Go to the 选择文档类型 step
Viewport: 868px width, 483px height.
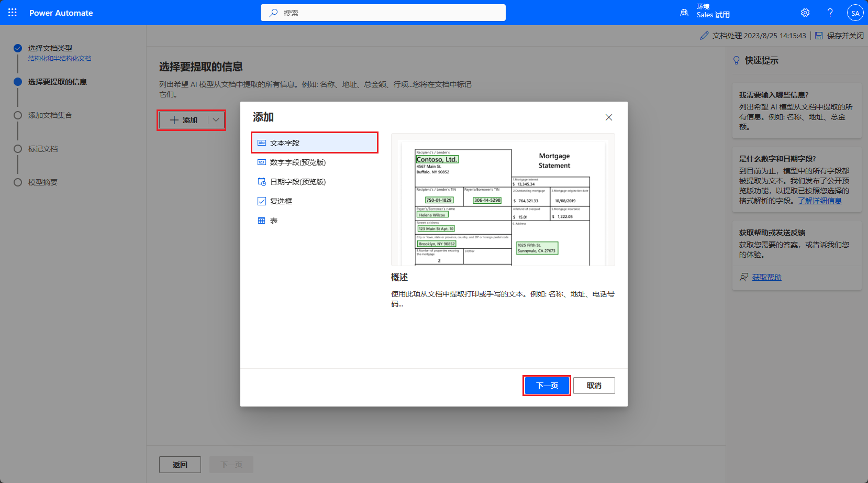tap(50, 48)
